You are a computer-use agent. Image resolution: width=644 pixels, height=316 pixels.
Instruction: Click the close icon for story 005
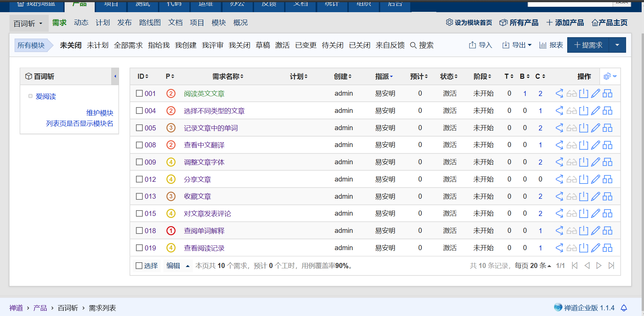pos(583,128)
